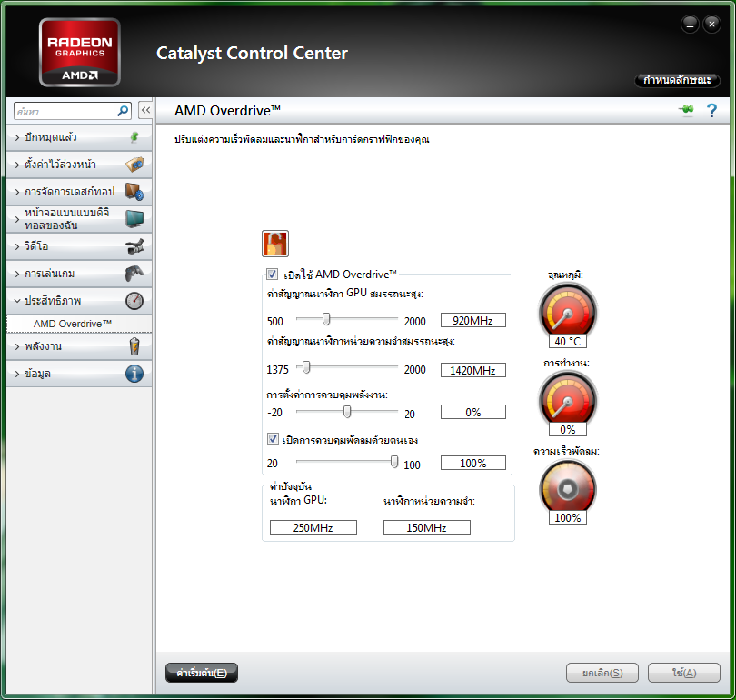Click the video camera icon
736x700 pixels.
pyautogui.click(x=134, y=246)
